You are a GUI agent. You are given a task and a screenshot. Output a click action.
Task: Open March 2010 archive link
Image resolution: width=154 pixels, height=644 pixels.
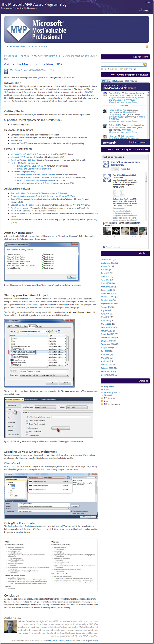coord(106,324)
